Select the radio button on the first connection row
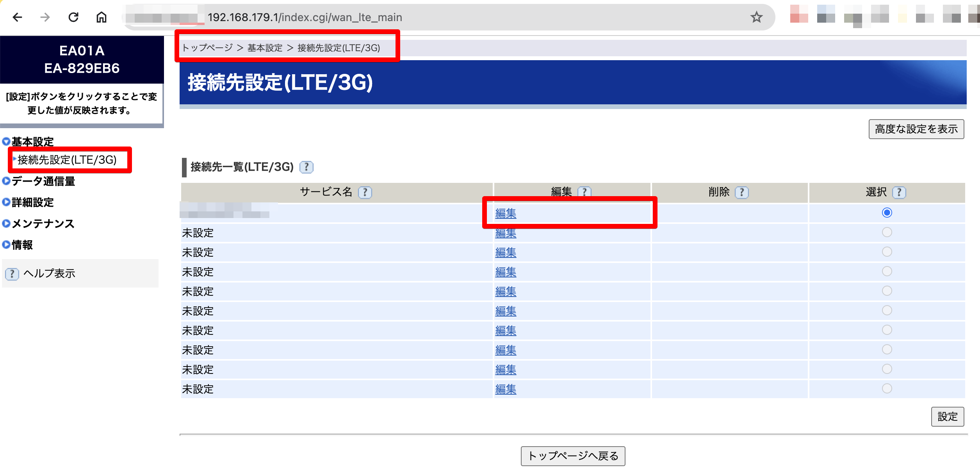Screen dimensions: 980x472 (x=888, y=213)
